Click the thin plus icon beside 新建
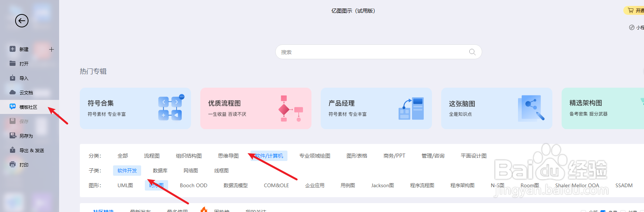The image size is (644, 212). pyautogui.click(x=51, y=49)
